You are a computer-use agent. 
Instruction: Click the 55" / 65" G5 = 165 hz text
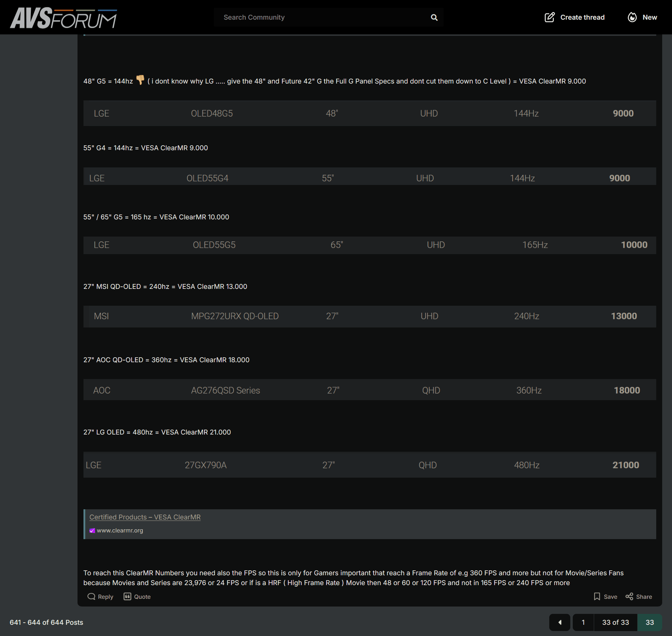pyautogui.click(x=156, y=217)
